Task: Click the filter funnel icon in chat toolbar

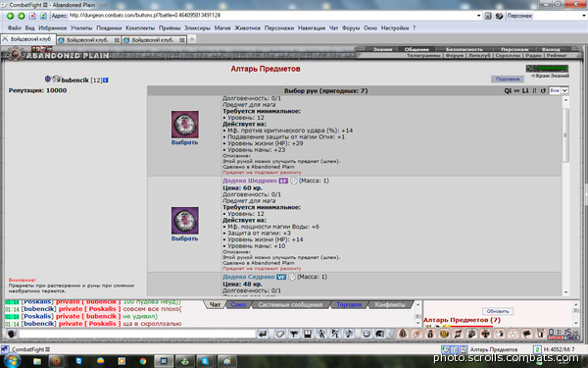Action: [x=294, y=334]
